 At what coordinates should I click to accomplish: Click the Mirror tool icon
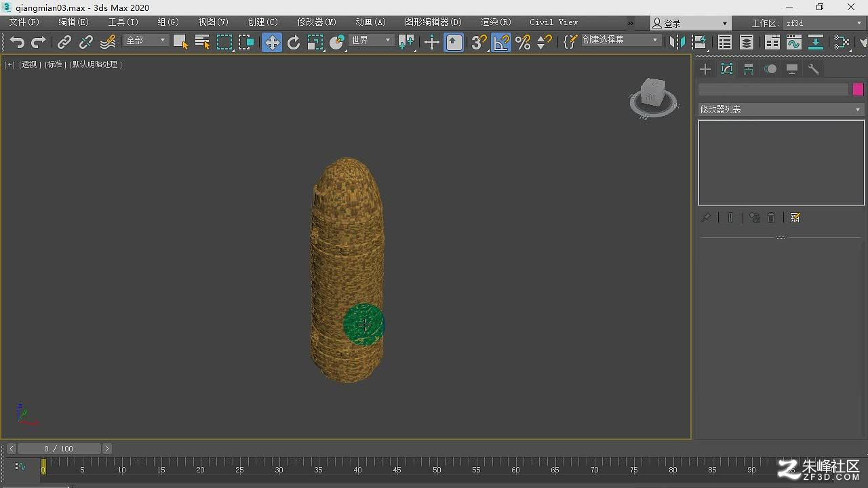coord(677,42)
